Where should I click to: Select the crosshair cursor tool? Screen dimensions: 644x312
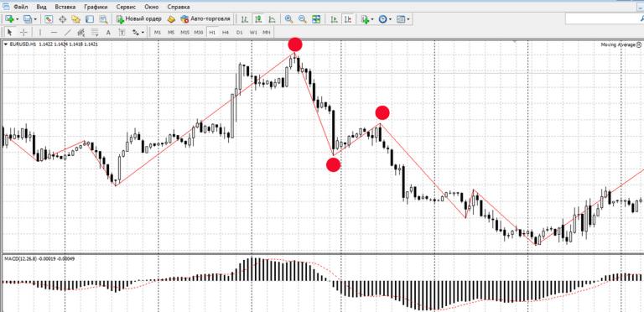pos(23,33)
